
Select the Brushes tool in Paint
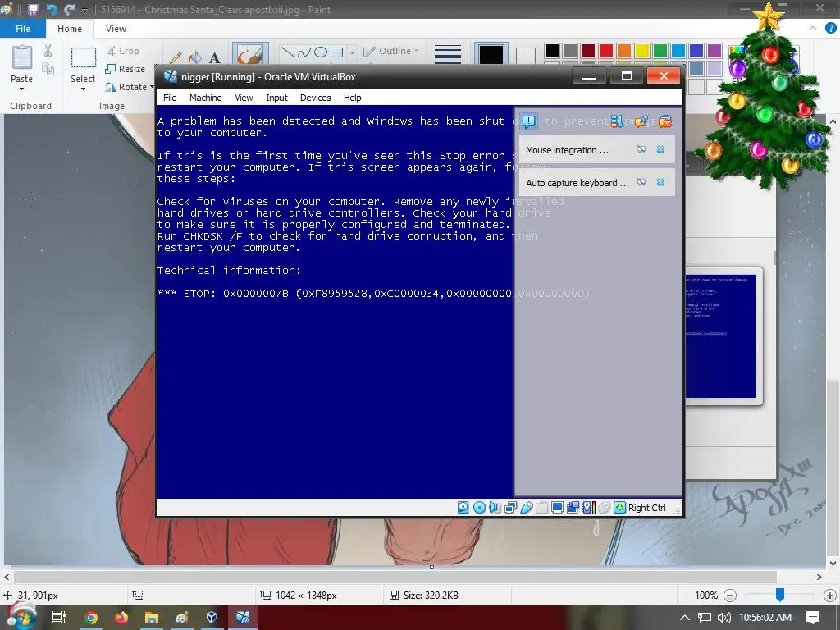250,53
